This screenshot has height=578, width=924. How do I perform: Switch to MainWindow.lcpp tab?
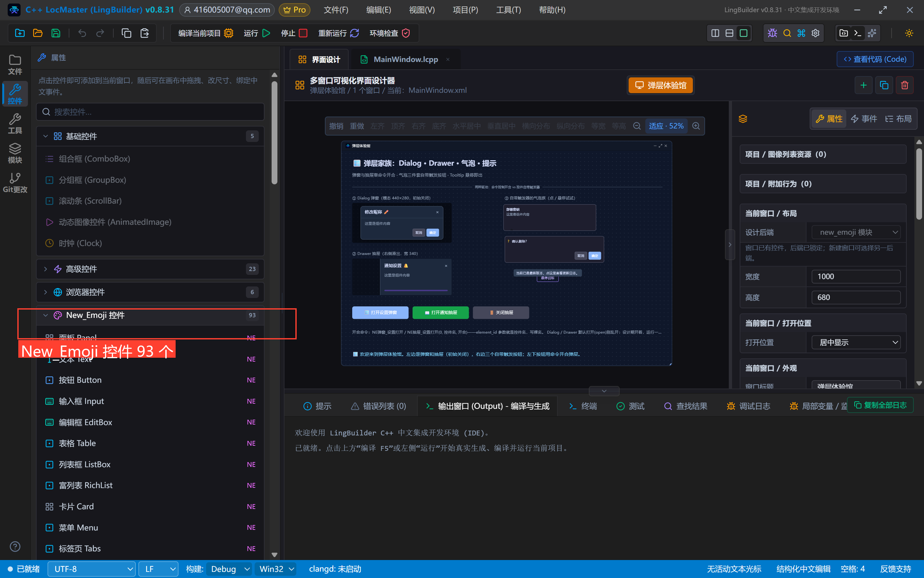pos(405,59)
